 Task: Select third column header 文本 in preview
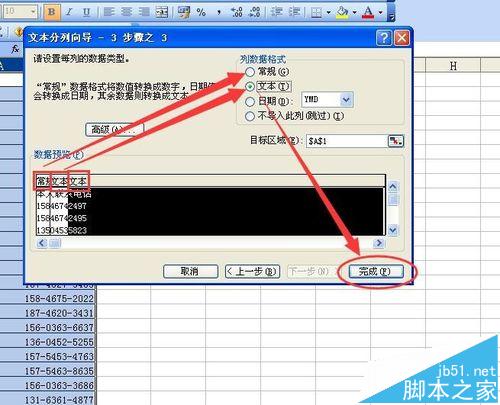coord(79,181)
